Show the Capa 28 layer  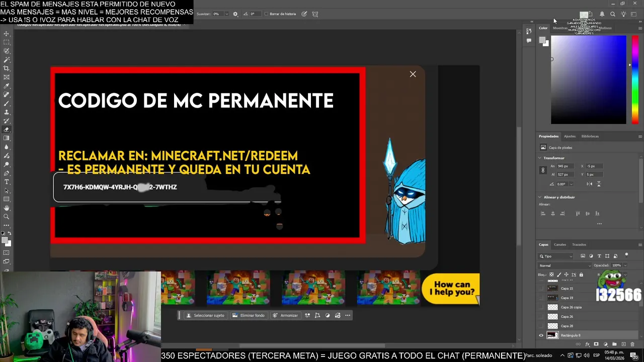[x=541, y=326]
